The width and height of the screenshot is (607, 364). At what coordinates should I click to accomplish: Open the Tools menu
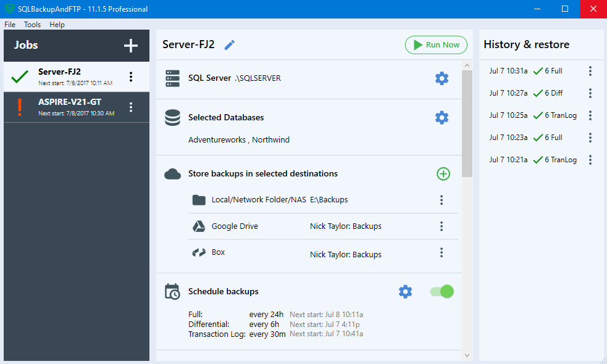[x=32, y=25]
